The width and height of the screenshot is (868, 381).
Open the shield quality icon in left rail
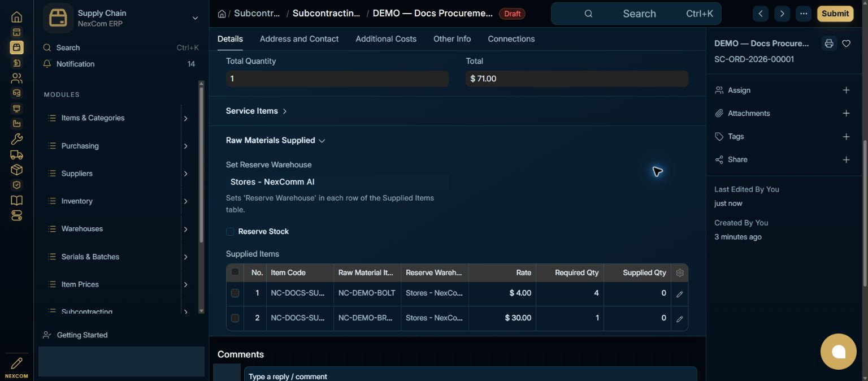pyautogui.click(x=16, y=185)
